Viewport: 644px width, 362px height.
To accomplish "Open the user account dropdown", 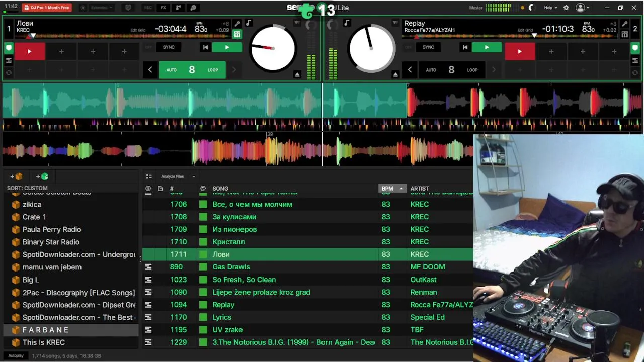I will point(583,8).
